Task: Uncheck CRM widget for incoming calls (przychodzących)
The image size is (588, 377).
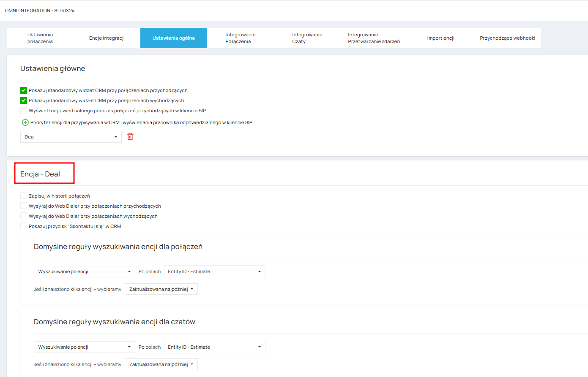Action: pyautogui.click(x=24, y=90)
